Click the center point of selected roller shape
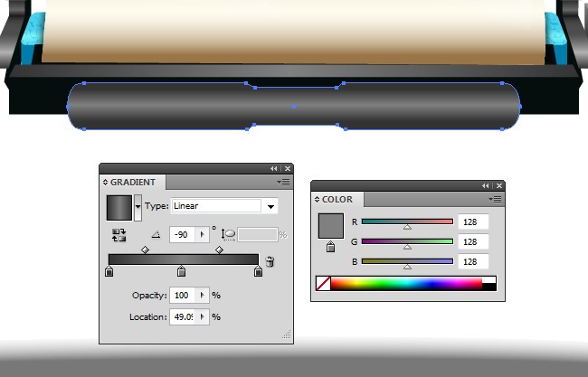The image size is (588, 377). (x=294, y=107)
